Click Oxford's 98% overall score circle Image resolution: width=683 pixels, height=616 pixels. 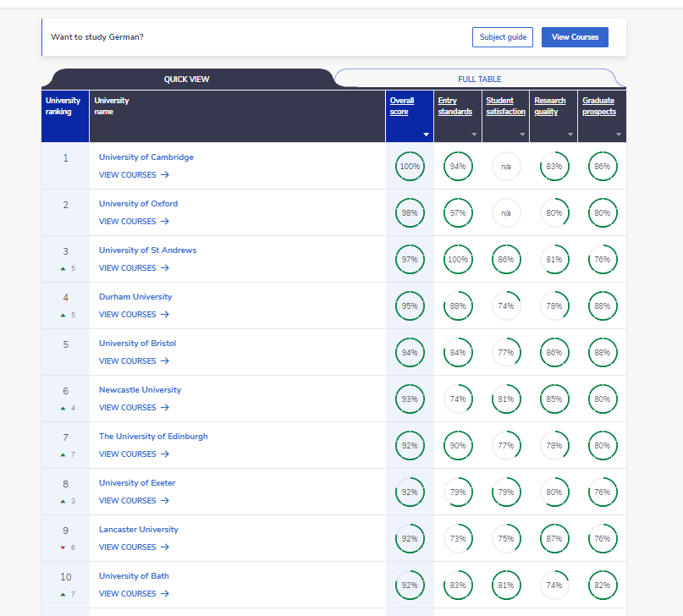410,213
